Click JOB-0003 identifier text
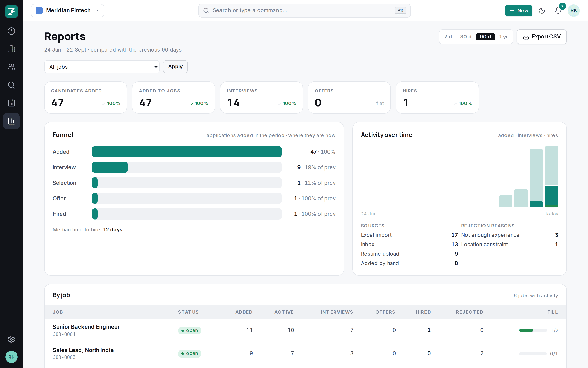 coord(64,357)
